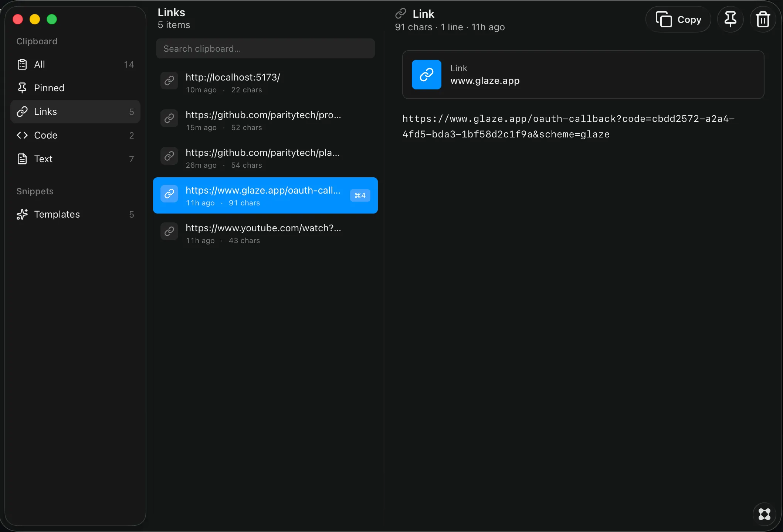This screenshot has width=783, height=532.
Task: Open the Code category
Action: [x=75, y=135]
